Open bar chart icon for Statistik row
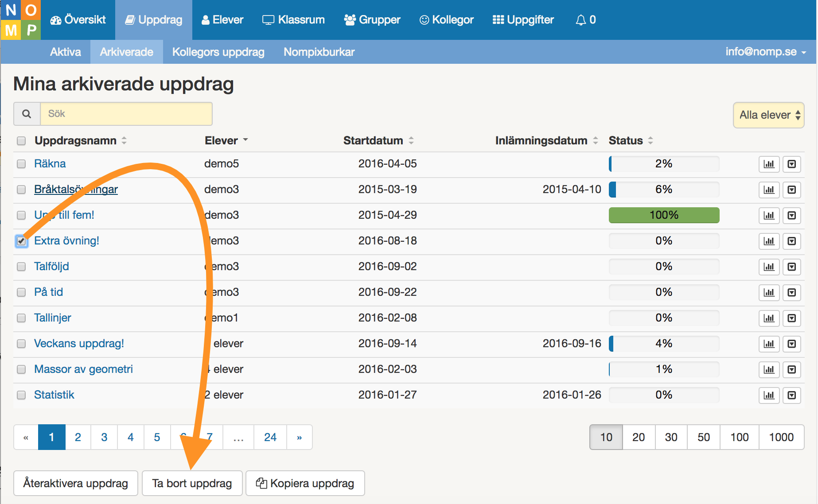Image resolution: width=818 pixels, height=504 pixels. click(x=769, y=395)
